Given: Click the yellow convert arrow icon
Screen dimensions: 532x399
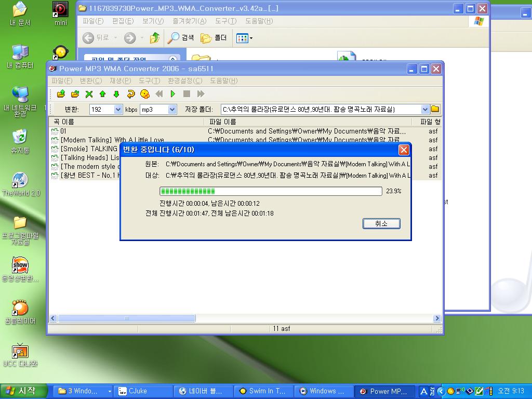Looking at the screenshot, I should coord(130,94).
